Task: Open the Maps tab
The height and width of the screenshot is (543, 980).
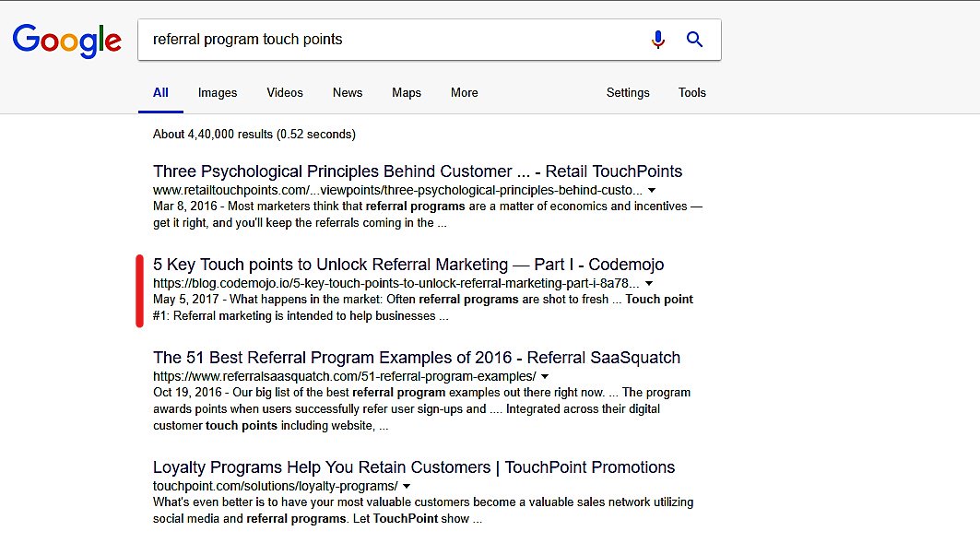Action: tap(407, 92)
